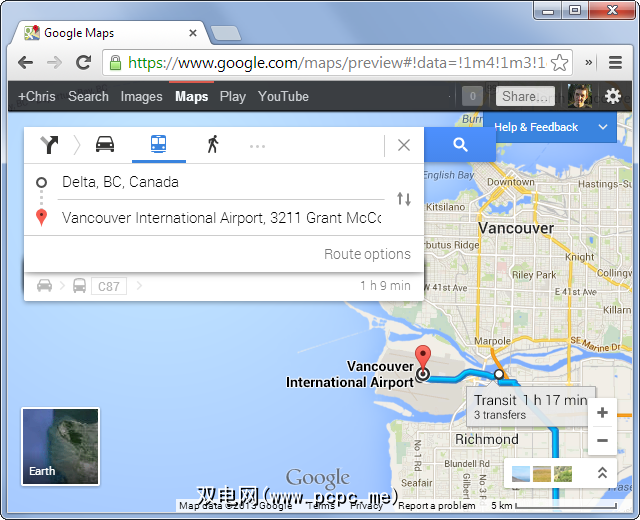Image resolution: width=640 pixels, height=520 pixels.
Task: Swap origin and destination arrows
Action: pos(404,199)
